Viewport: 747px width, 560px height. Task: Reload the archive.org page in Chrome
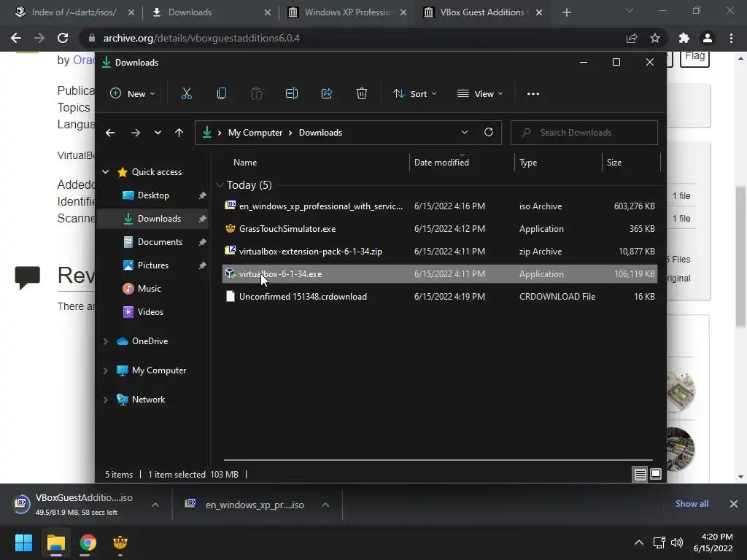(63, 38)
